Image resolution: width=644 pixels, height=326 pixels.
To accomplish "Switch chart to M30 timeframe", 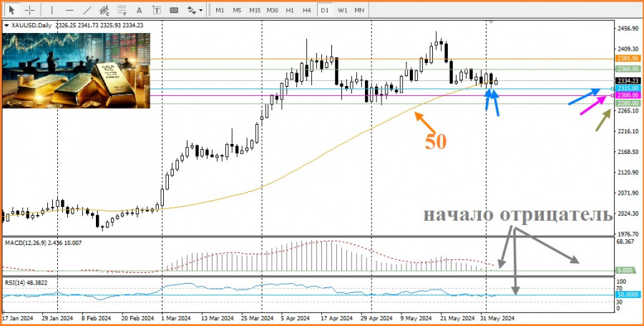I will coord(272,10).
